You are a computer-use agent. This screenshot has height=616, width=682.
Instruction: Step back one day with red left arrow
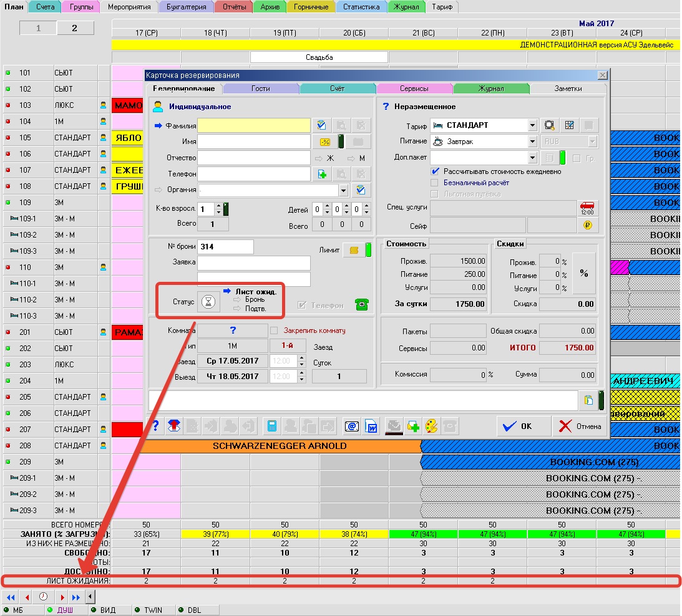tap(27, 597)
